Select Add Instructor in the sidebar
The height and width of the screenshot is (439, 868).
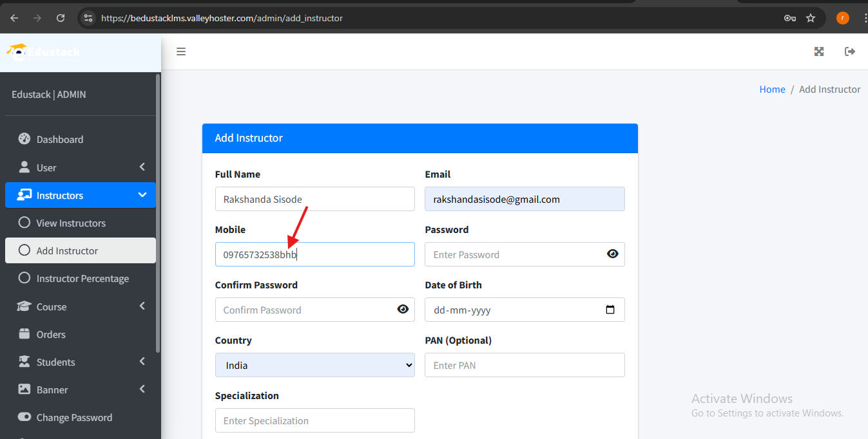(x=81, y=250)
